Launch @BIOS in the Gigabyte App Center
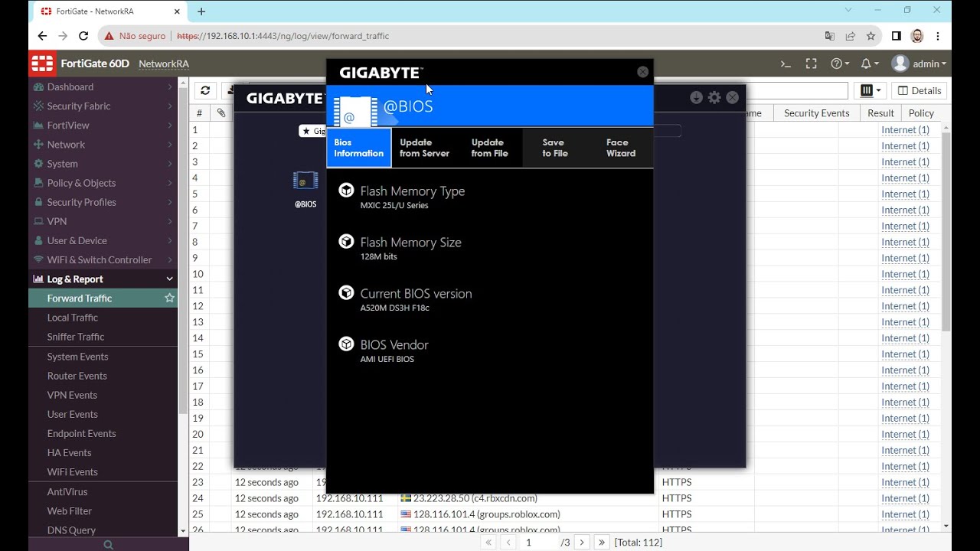Image resolution: width=980 pixels, height=551 pixels. coord(305,188)
